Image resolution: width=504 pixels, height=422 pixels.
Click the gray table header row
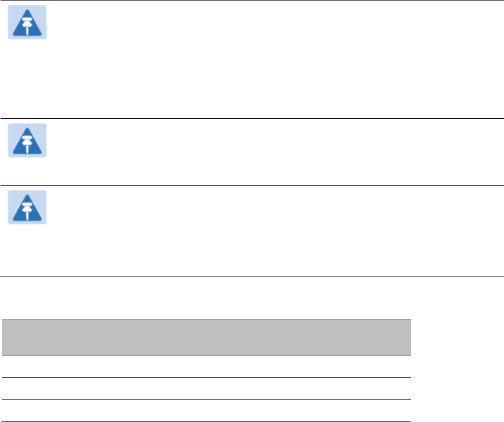206,337
